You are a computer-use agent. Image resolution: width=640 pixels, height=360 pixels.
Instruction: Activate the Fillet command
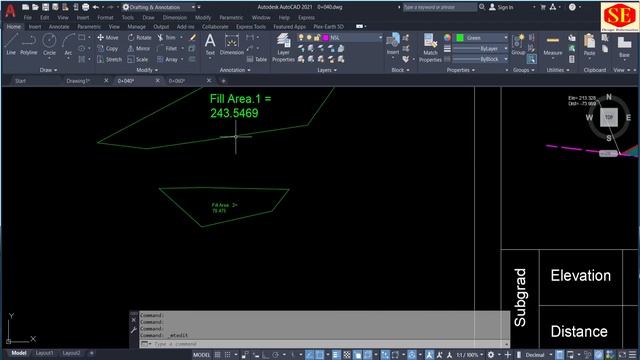[x=167, y=48]
